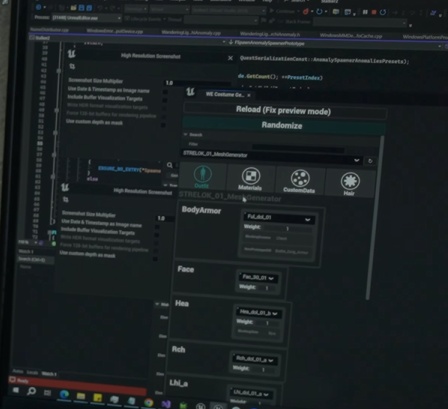The height and width of the screenshot is (409, 448).
Task: Open the BodyArmor mesh dropdown
Action: tap(279, 218)
